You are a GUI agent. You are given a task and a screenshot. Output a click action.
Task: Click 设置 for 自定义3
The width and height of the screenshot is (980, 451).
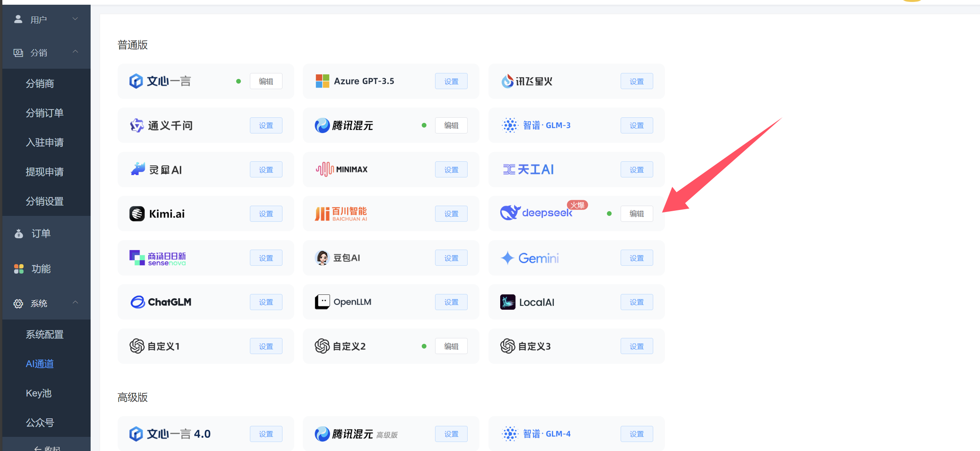click(637, 346)
